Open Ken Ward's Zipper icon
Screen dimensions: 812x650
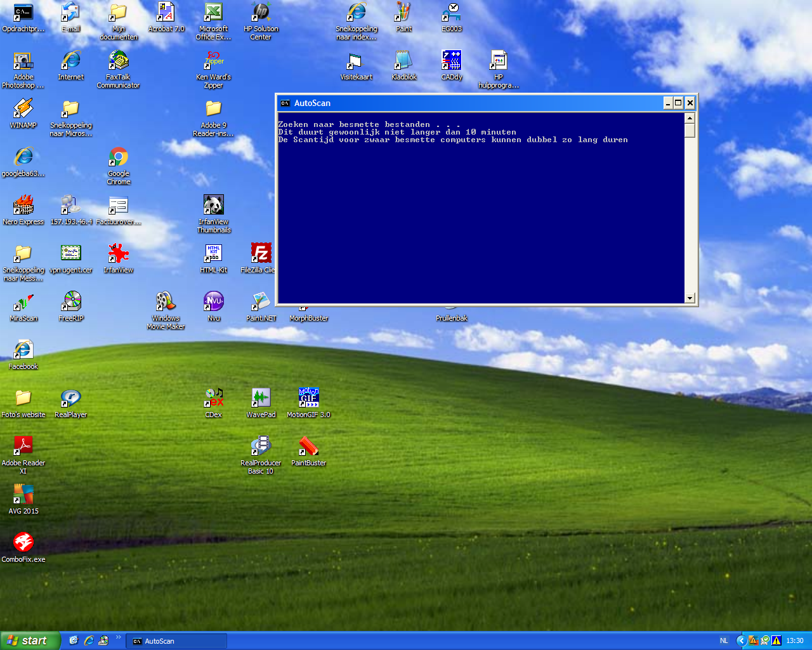coord(214,70)
